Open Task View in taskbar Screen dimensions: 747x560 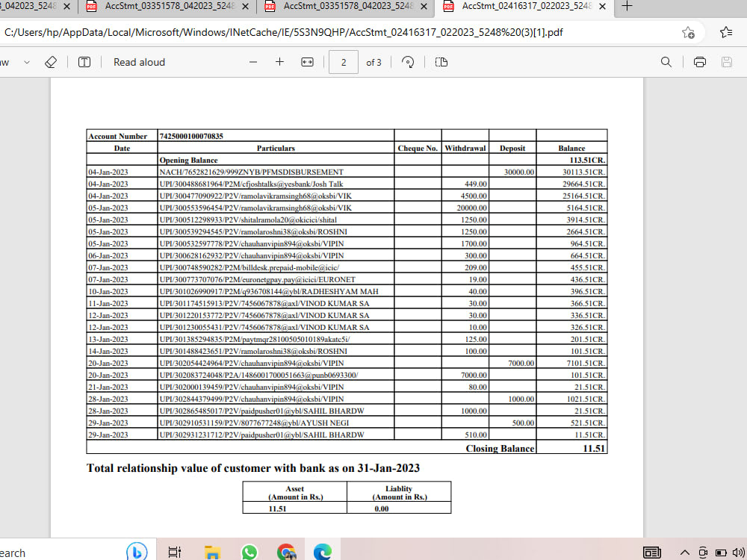click(x=175, y=552)
